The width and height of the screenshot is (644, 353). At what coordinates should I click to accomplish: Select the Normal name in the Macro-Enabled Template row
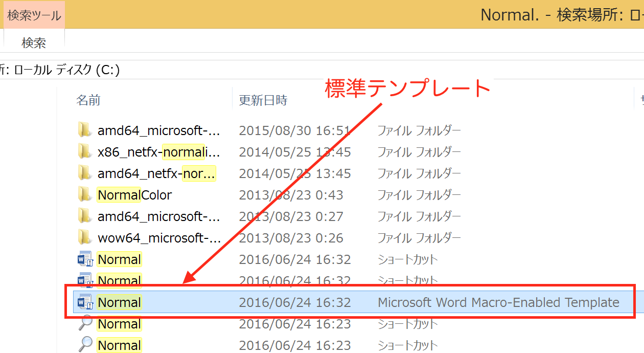click(x=119, y=302)
